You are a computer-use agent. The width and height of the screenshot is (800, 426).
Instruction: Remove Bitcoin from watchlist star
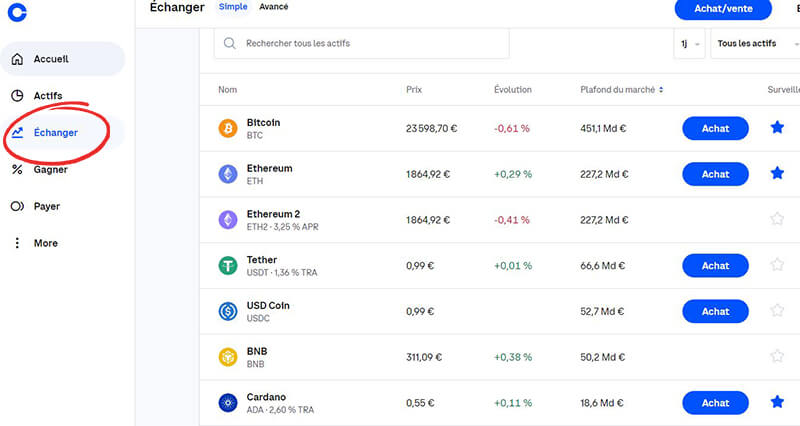777,128
